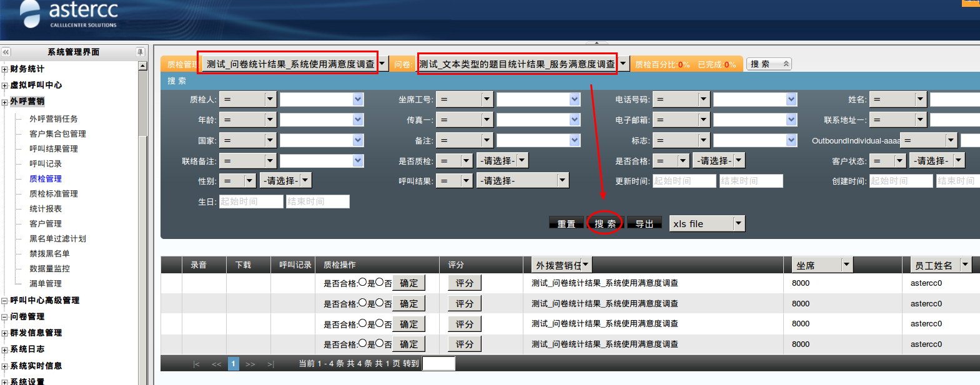Click the next page arrows in pagination
The image size is (980, 385).
pyautogui.click(x=250, y=364)
